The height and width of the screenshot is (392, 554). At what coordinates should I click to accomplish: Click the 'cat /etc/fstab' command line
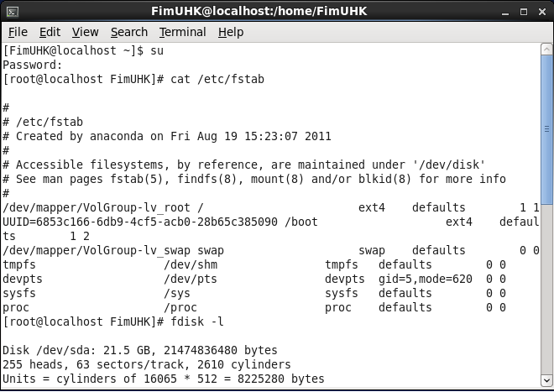[217, 79]
